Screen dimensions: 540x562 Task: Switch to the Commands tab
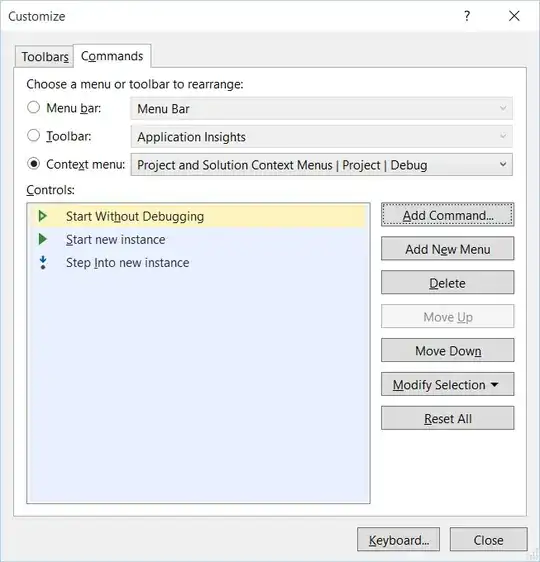pos(112,56)
